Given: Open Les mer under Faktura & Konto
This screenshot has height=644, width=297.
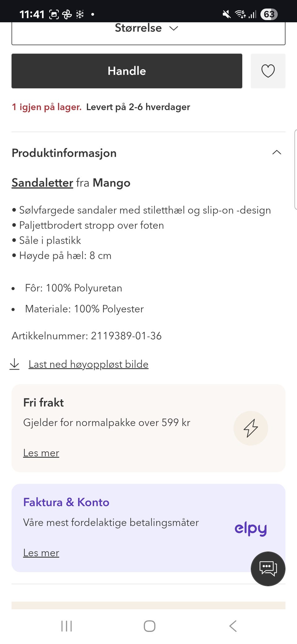Looking at the screenshot, I should pos(41,553).
